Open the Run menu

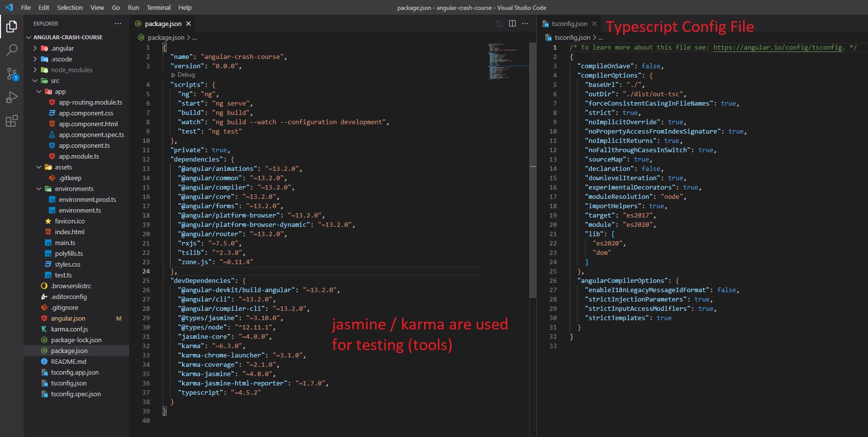coord(133,7)
